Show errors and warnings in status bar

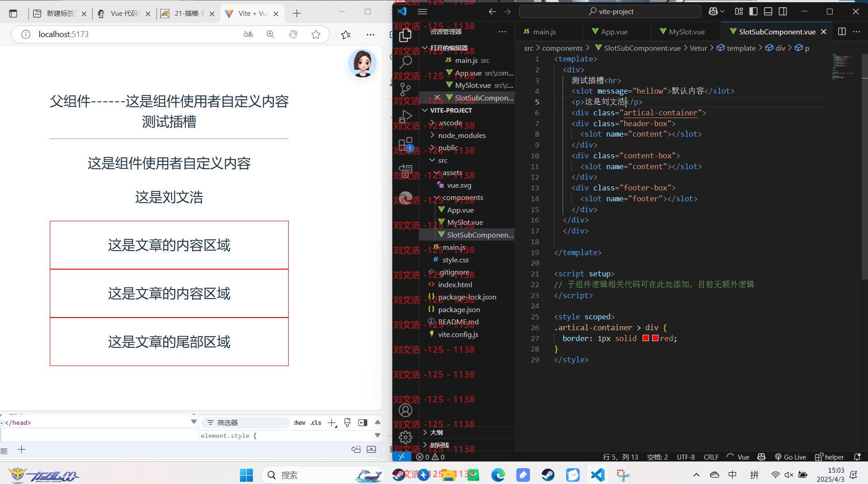430,457
